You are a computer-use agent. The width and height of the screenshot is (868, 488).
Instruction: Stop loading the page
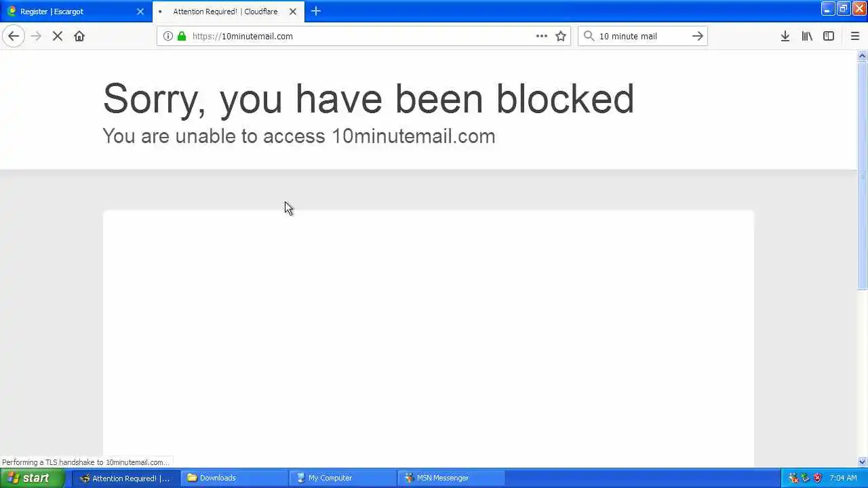[58, 36]
